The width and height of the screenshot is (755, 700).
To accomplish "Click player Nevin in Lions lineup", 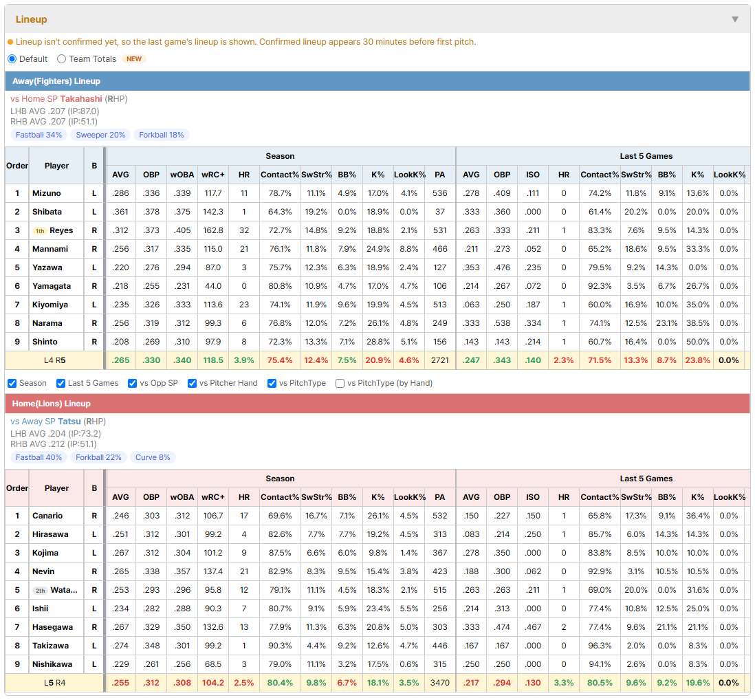I will pyautogui.click(x=43, y=571).
